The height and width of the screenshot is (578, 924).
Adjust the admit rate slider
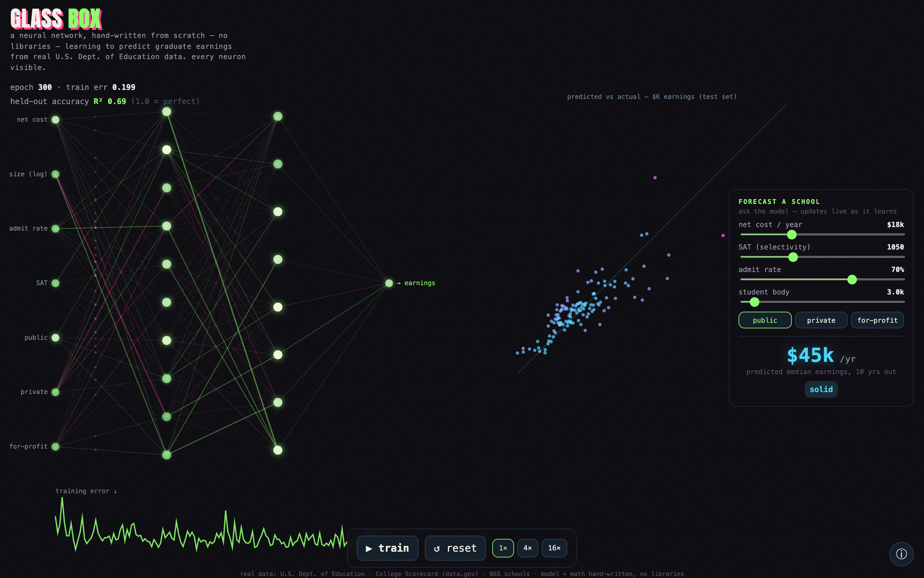click(822, 279)
